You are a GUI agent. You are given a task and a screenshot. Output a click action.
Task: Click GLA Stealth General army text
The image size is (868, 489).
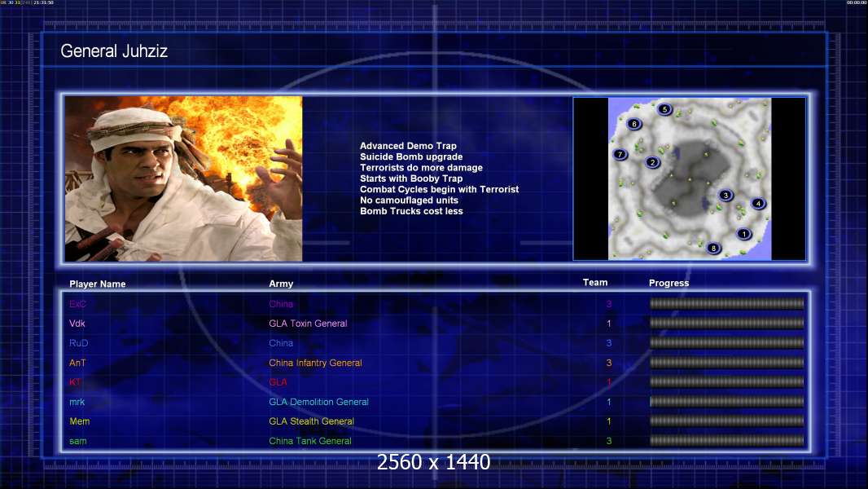click(x=311, y=421)
